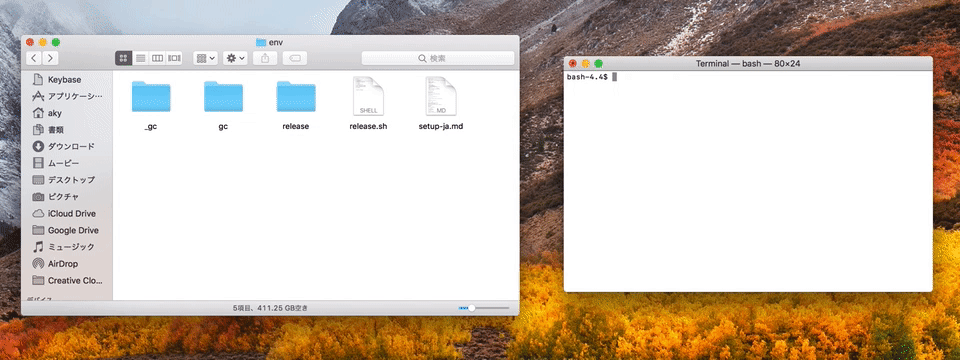Go forward with the right chevron
960x360 pixels.
click(x=50, y=58)
